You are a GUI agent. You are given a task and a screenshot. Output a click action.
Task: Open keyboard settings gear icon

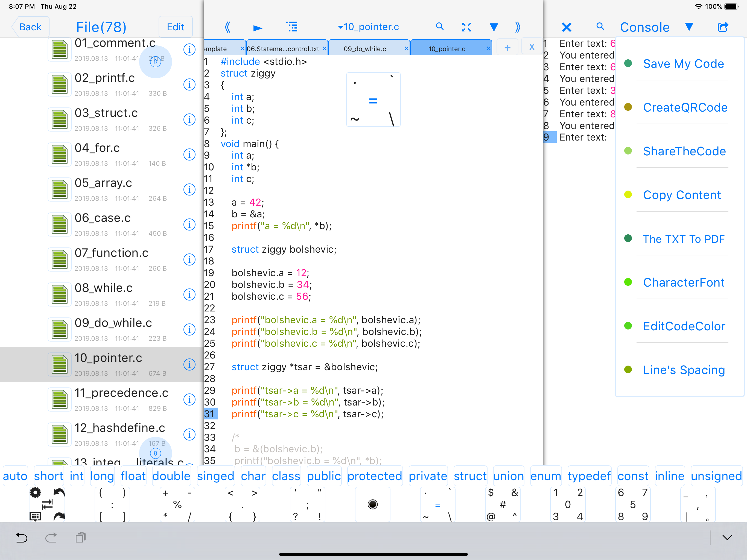pyautogui.click(x=35, y=492)
